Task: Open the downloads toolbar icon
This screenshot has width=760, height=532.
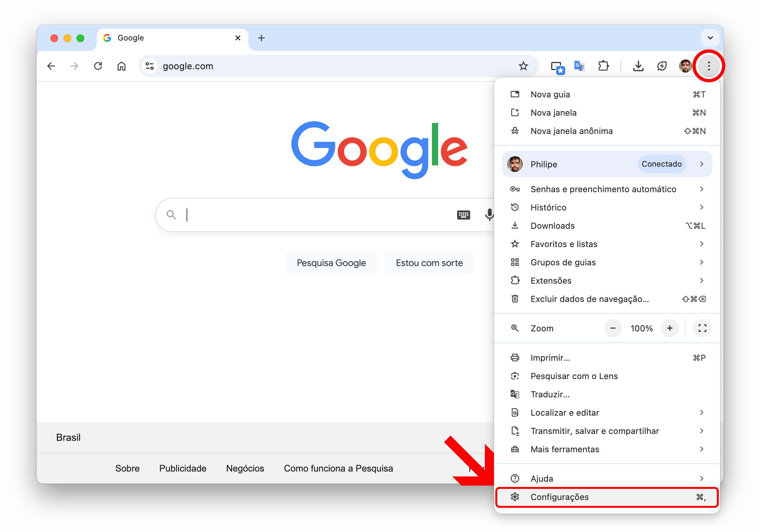Action: [x=638, y=66]
